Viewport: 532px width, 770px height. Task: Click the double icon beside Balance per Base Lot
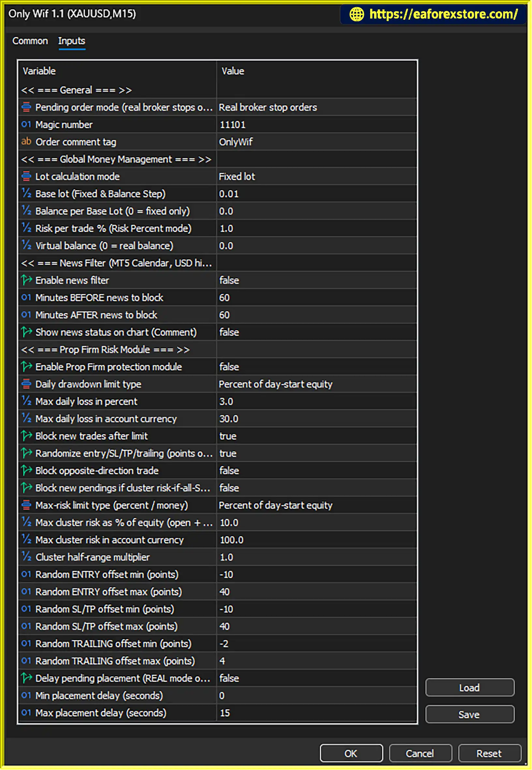[26, 211]
